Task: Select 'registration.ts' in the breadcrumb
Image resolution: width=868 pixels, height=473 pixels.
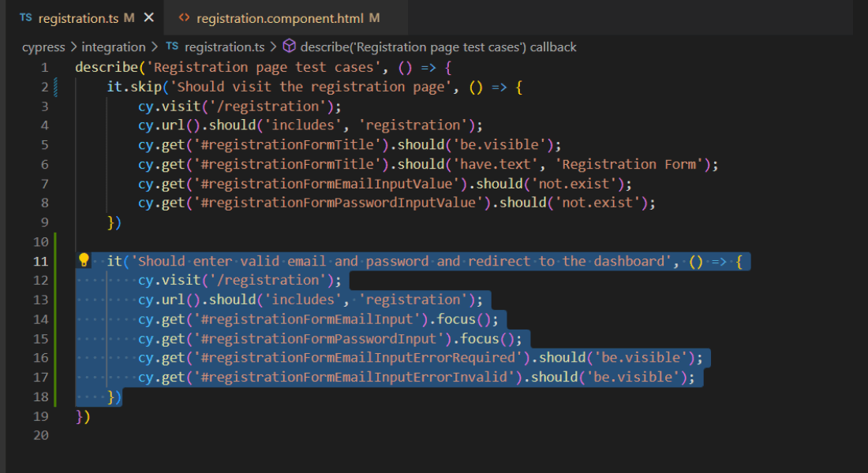Action: pos(224,47)
